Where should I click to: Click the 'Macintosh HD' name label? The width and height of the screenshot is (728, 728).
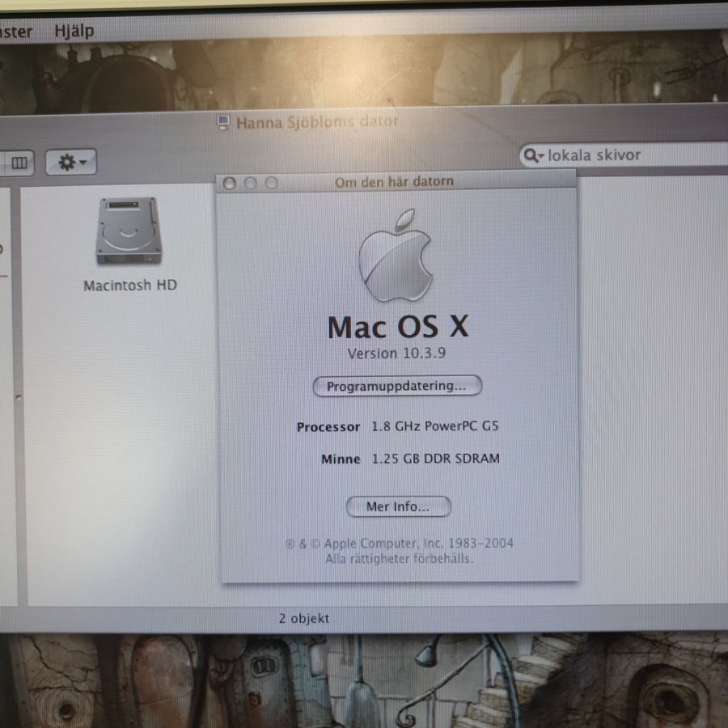129,286
